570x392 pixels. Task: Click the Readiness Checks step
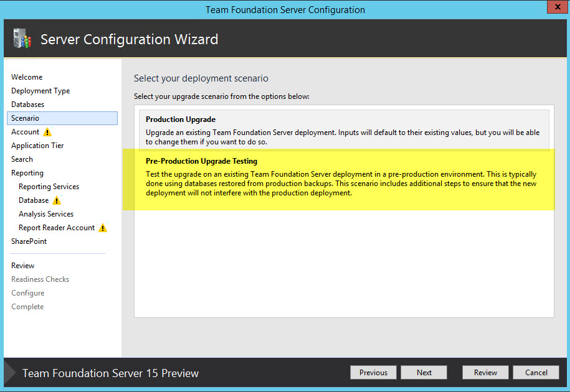[40, 279]
